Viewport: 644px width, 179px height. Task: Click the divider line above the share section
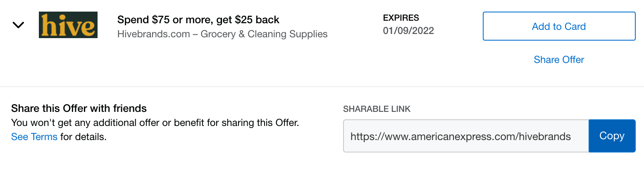pyautogui.click(x=322, y=87)
